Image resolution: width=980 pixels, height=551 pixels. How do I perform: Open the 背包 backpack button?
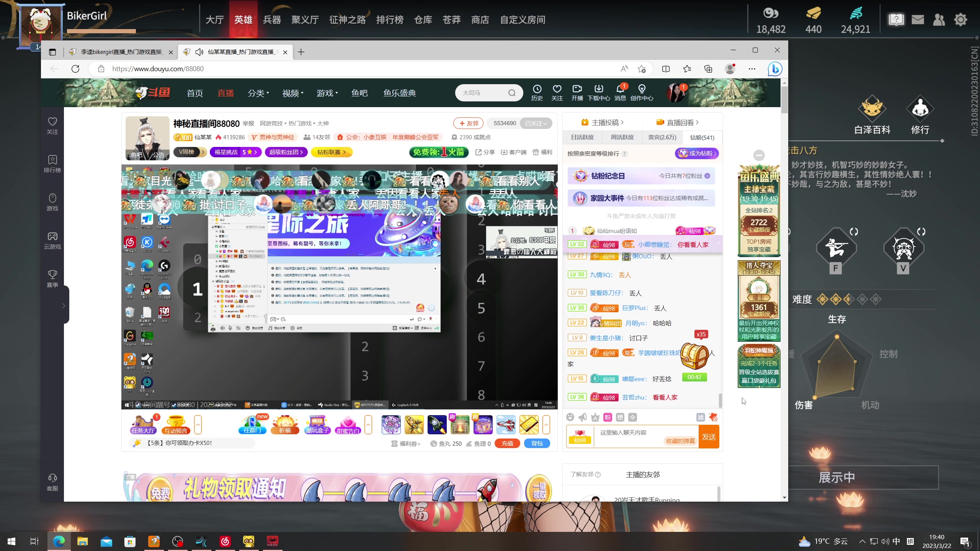coord(537,443)
